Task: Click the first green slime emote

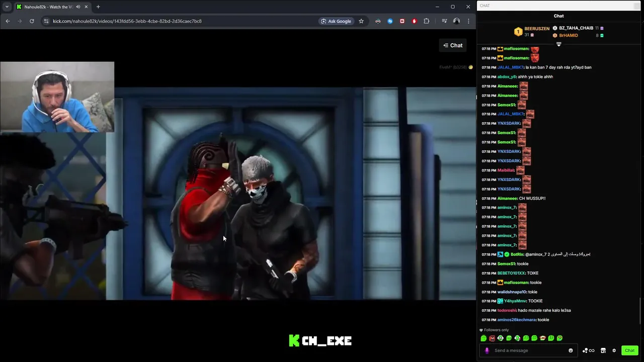Action: coord(484,338)
